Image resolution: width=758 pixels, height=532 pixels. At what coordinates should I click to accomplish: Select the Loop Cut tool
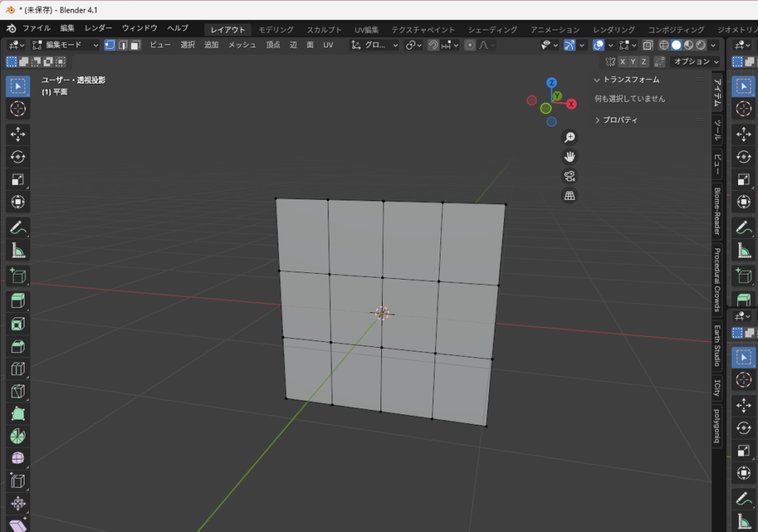(18, 368)
